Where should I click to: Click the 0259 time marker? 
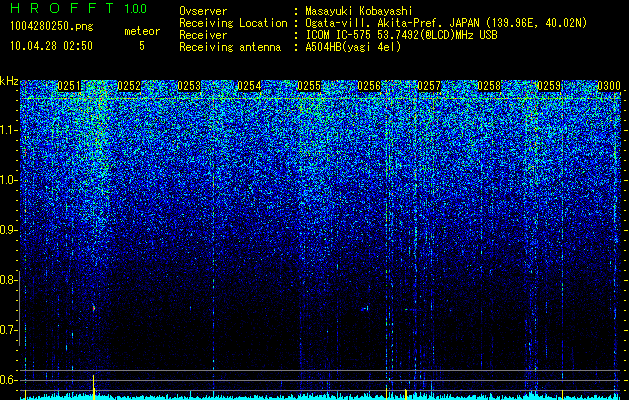549,86
